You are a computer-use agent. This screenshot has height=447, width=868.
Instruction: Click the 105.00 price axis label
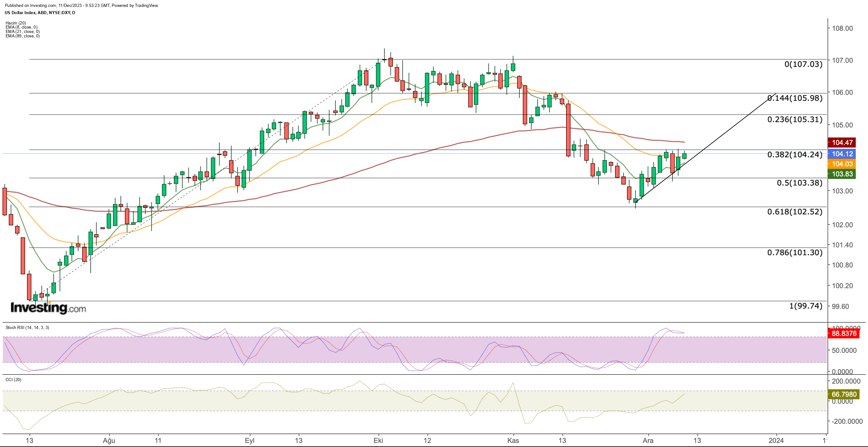pyautogui.click(x=842, y=125)
